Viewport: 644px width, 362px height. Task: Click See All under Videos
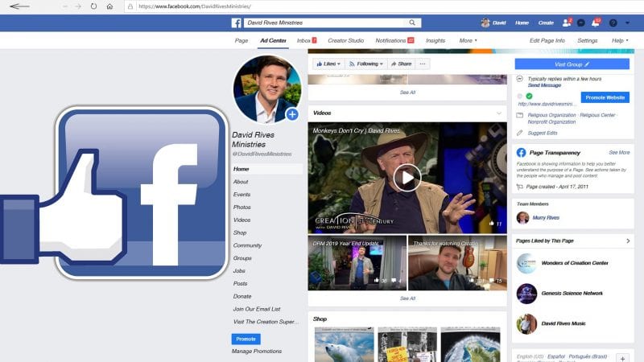[x=407, y=298]
